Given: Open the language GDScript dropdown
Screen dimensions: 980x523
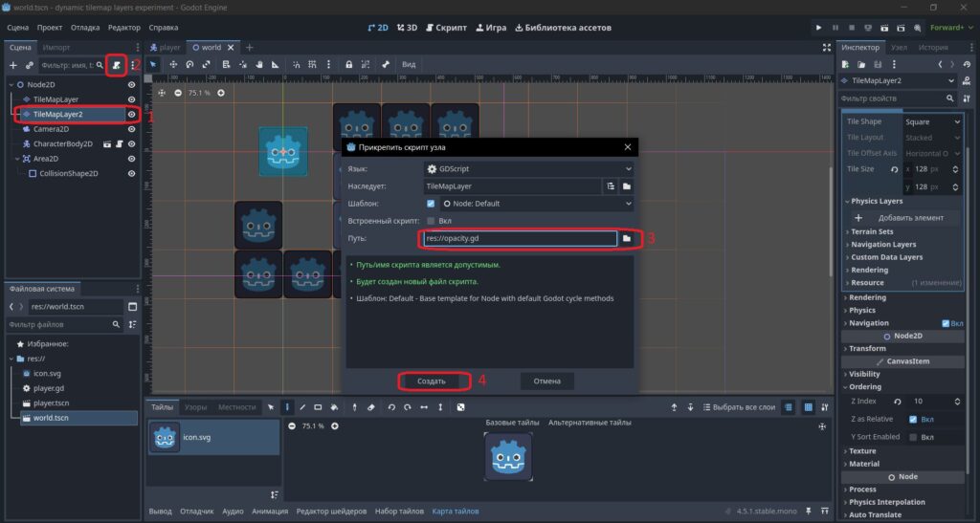Looking at the screenshot, I should 528,168.
